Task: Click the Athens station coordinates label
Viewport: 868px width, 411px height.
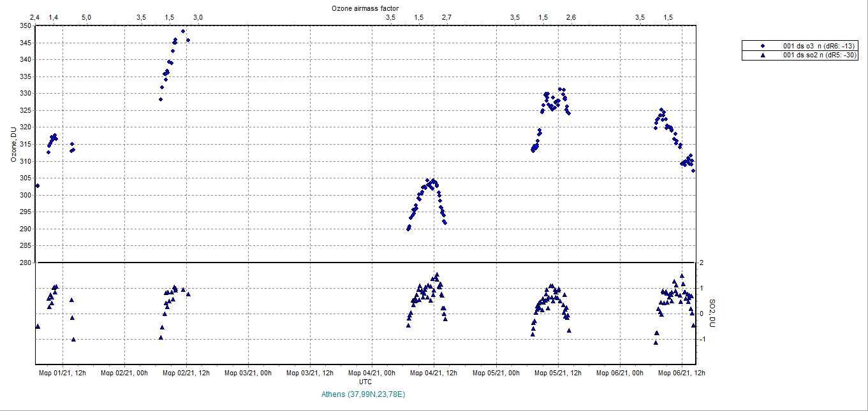Action: (x=364, y=394)
